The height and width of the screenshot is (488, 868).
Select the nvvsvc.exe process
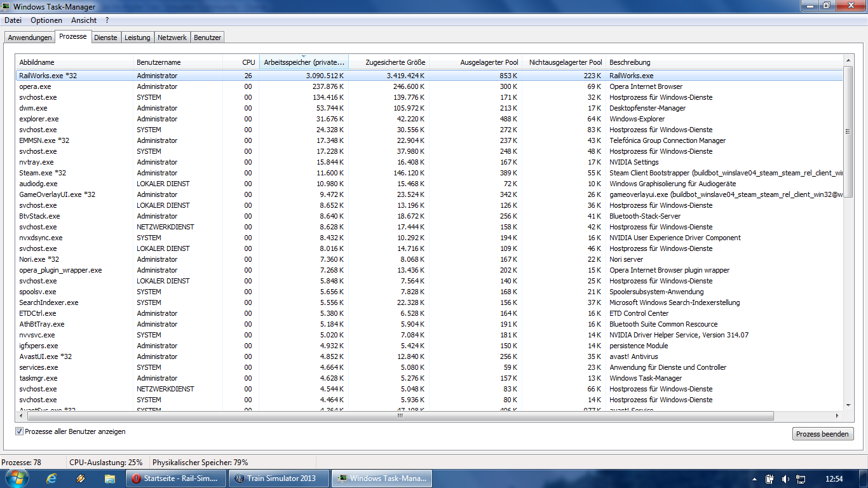(430, 335)
